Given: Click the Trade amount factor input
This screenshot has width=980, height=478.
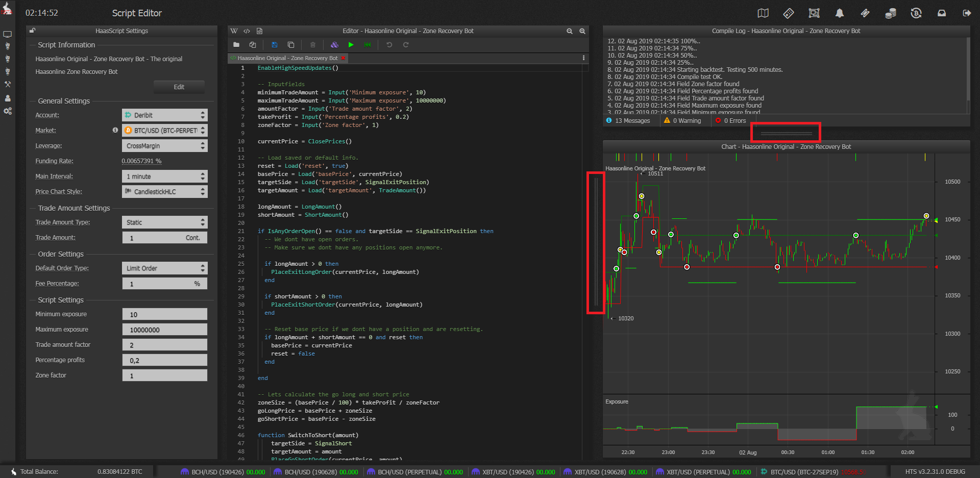Looking at the screenshot, I should click(165, 345).
